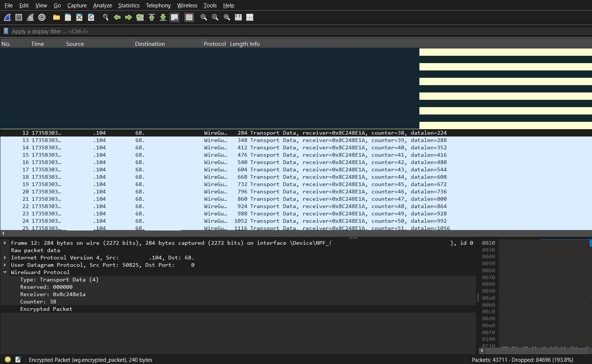Close this capture file
This screenshot has height=364, width=592.
coord(79,17)
